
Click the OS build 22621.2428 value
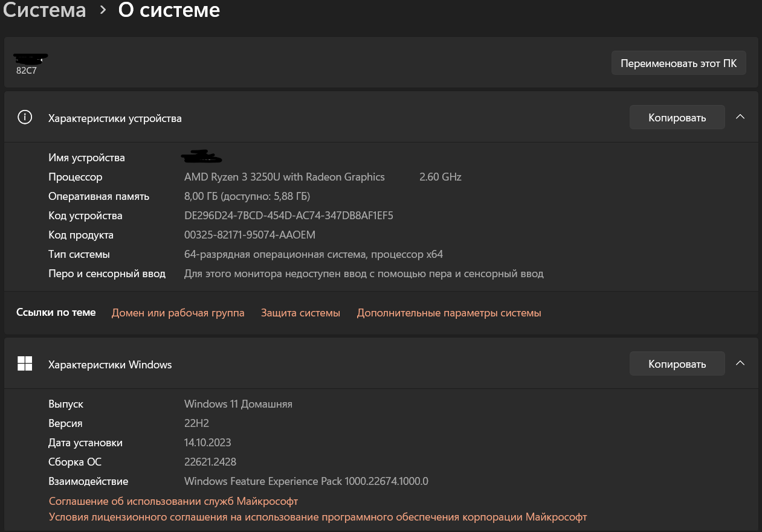tap(210, 462)
